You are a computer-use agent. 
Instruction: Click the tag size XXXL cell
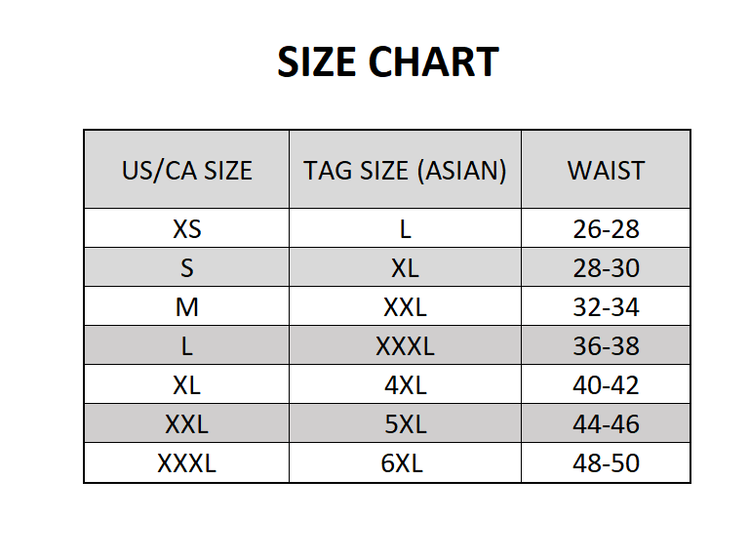point(405,345)
